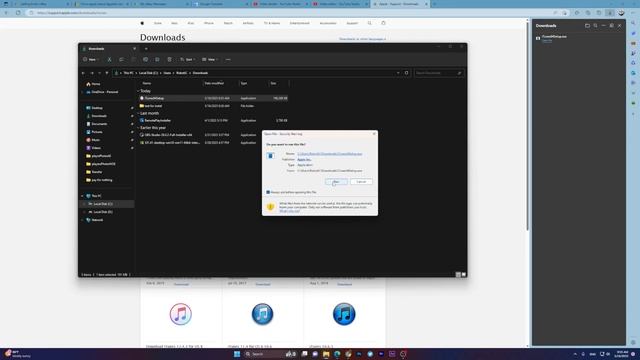Click Users in the address breadcrumb
This screenshot has width=640, height=360.
point(167,73)
